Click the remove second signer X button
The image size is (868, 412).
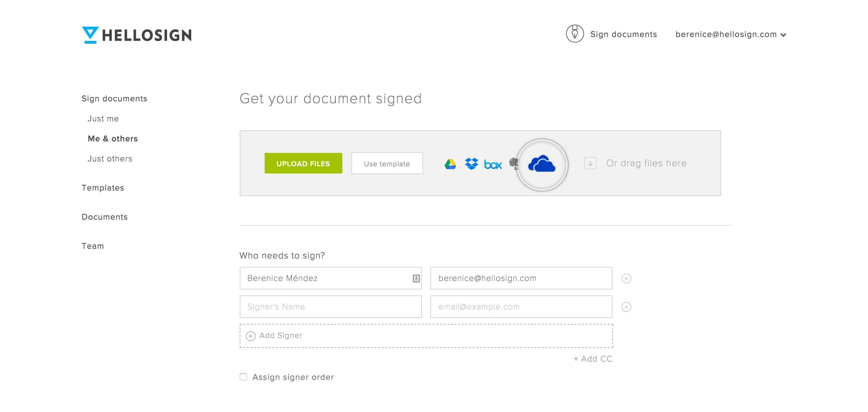pyautogui.click(x=626, y=307)
